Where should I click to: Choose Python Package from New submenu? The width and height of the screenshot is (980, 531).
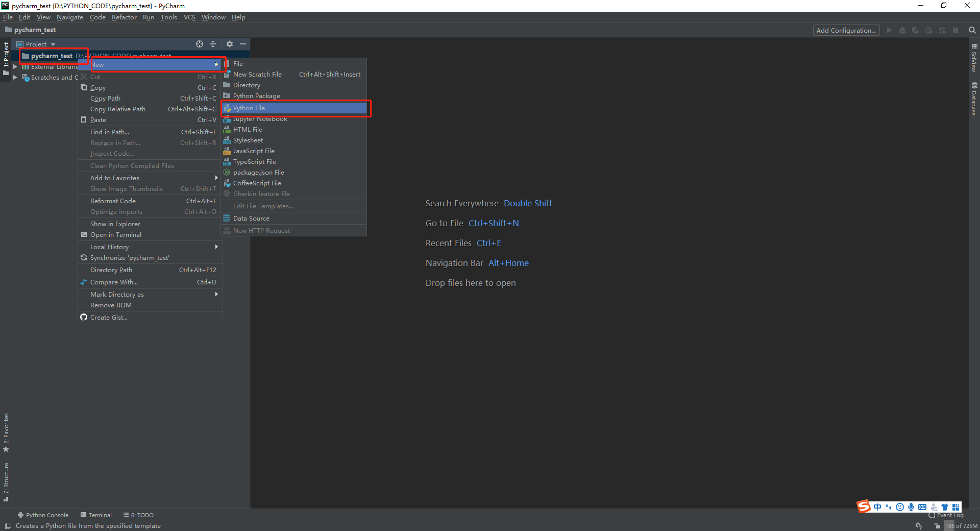coord(295,95)
